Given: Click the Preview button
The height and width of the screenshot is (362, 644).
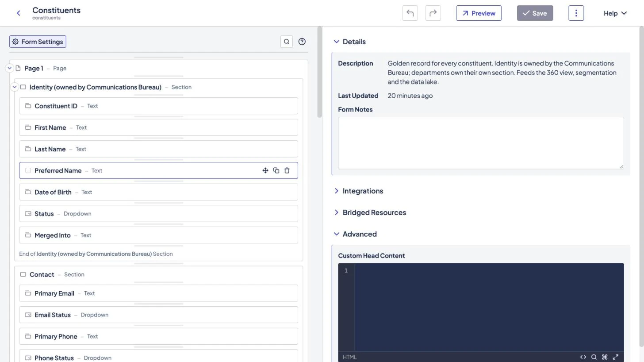Looking at the screenshot, I should 479,13.
